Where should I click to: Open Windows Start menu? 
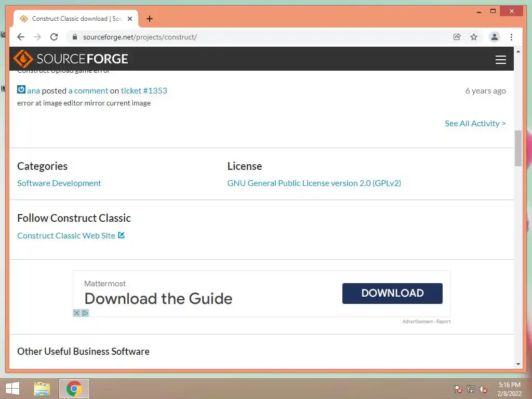coord(12,389)
